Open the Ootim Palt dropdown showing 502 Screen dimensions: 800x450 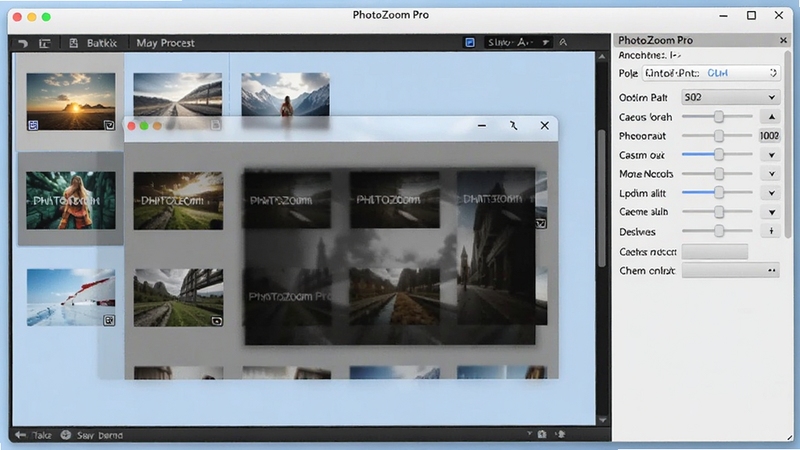coord(730,97)
